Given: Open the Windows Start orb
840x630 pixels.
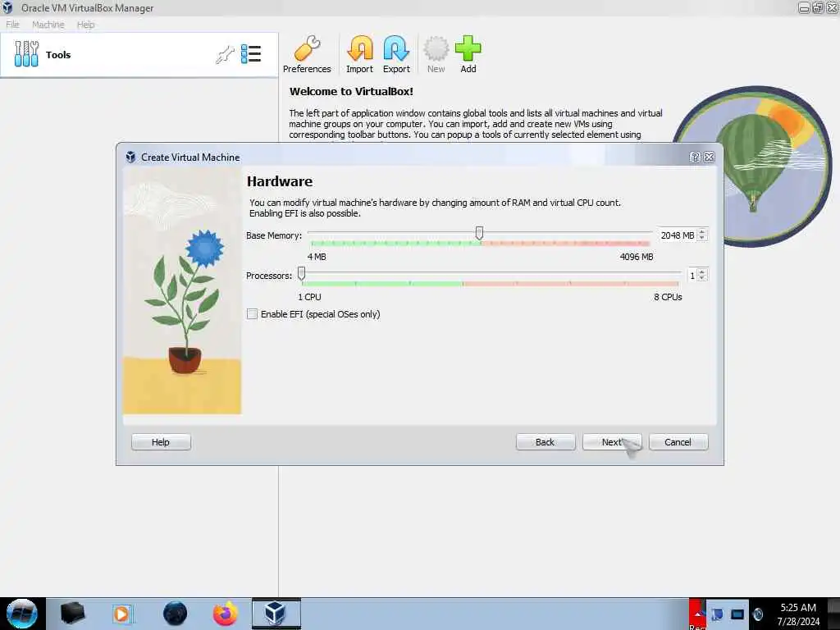Looking at the screenshot, I should tap(22, 614).
